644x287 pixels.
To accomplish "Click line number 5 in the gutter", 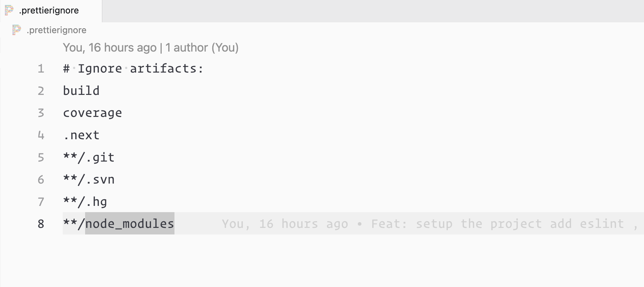I will 41,158.
